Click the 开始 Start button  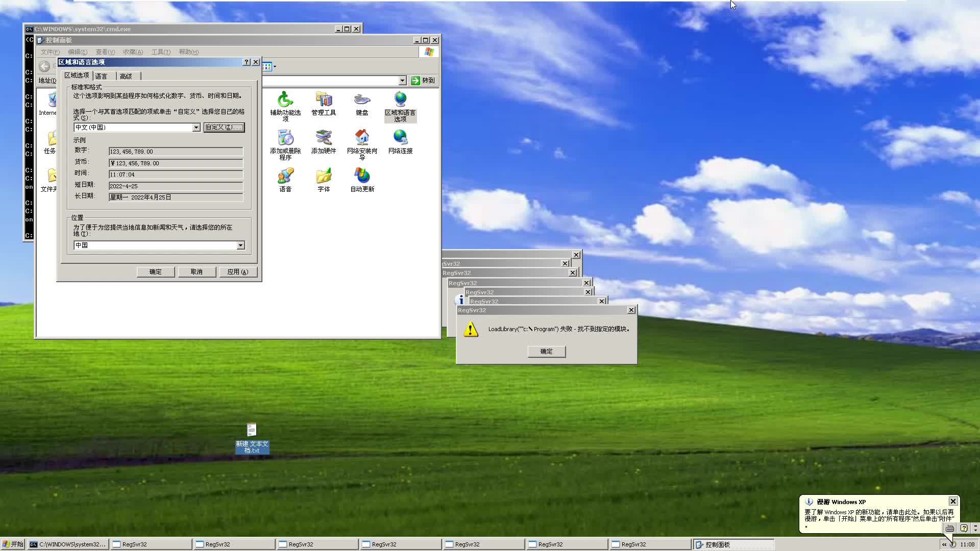(13, 544)
